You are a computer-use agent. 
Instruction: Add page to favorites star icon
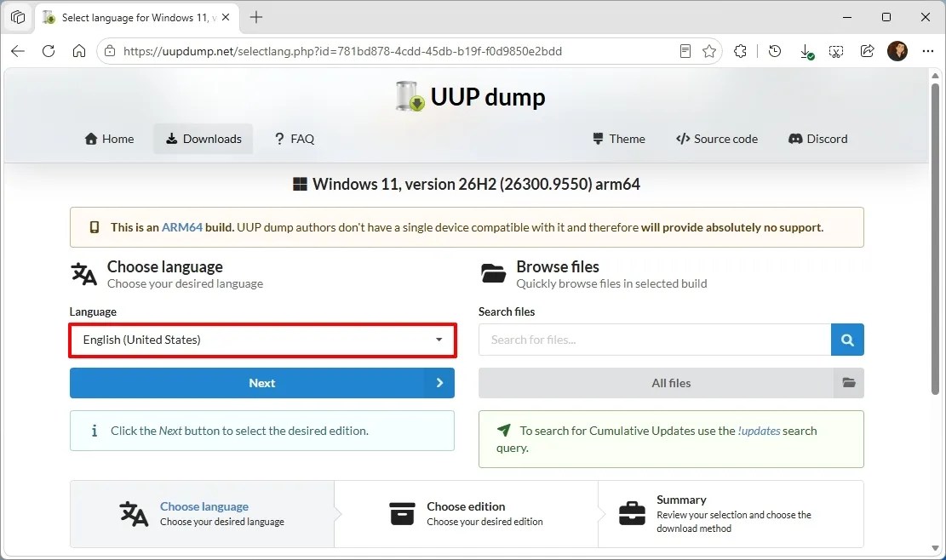coord(709,51)
